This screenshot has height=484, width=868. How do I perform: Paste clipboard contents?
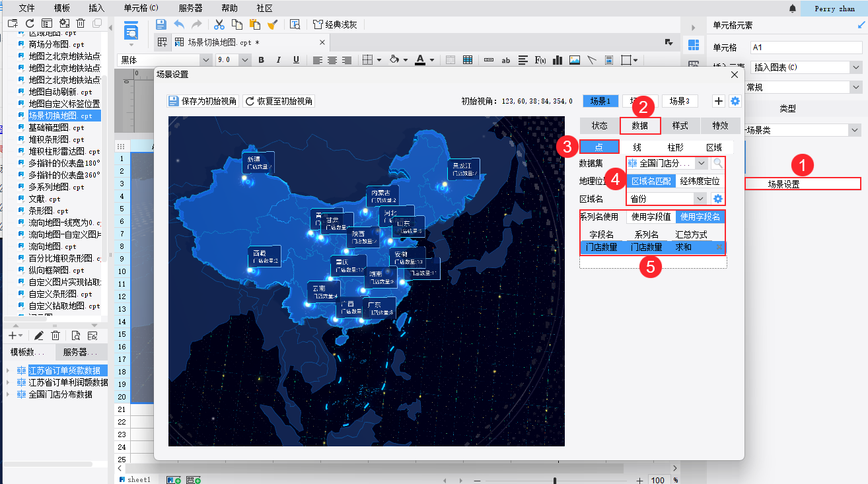click(x=254, y=24)
